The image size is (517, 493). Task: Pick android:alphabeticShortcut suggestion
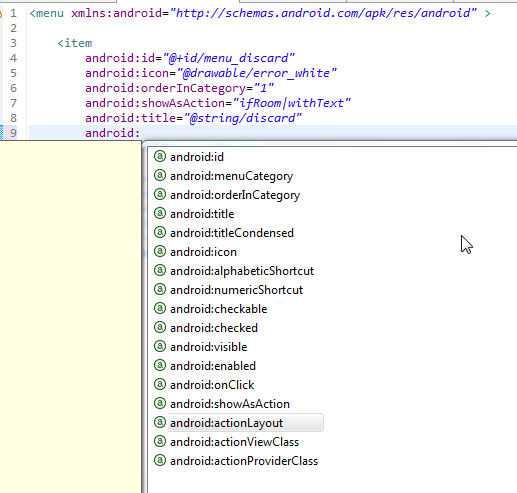242,271
